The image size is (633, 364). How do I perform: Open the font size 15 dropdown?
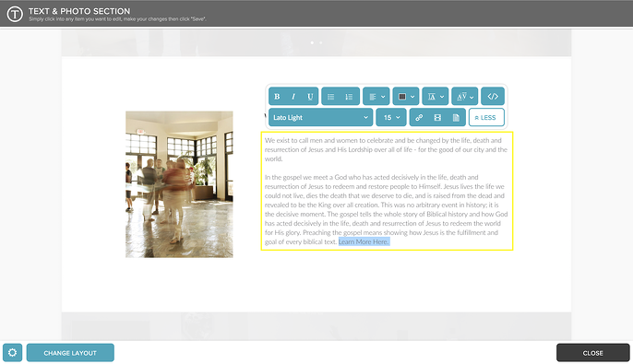pos(391,117)
